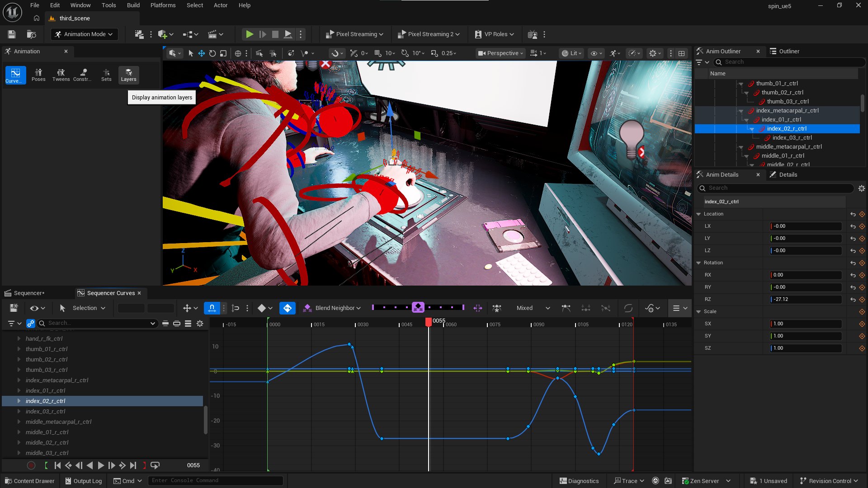Switch to the Sequencer tab
The height and width of the screenshot is (488, 868).
click(x=29, y=293)
